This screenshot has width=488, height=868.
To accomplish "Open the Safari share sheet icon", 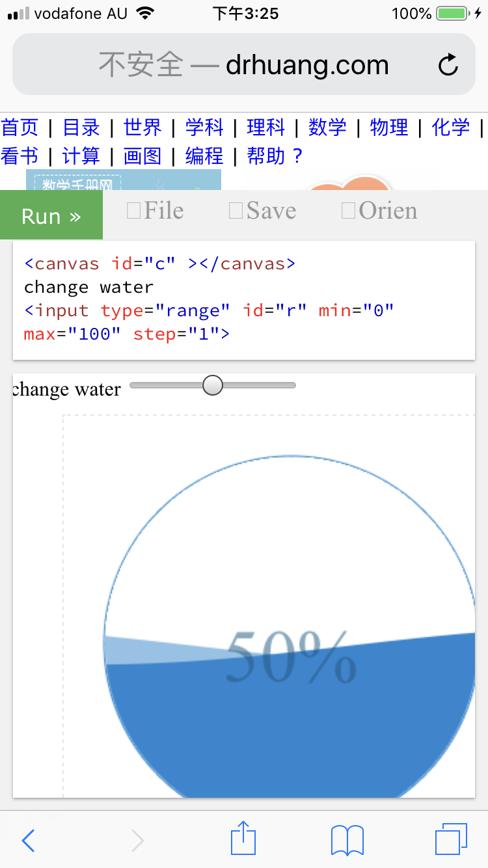I will [243, 838].
